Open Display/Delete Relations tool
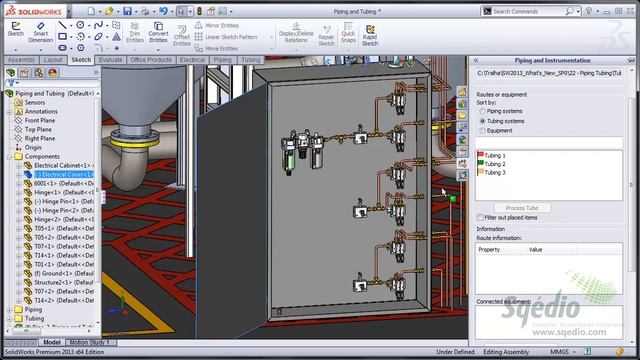The width and height of the screenshot is (640, 360). pos(296,33)
